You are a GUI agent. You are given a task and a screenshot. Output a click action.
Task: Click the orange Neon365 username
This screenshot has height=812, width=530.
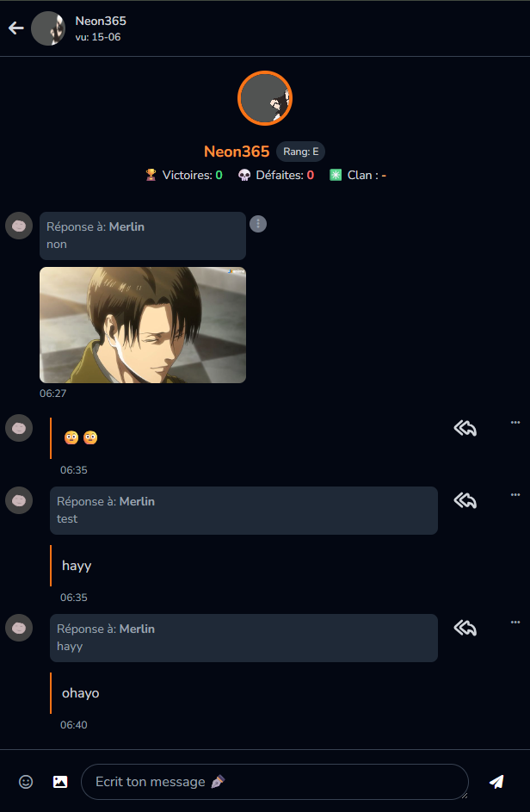tap(237, 152)
